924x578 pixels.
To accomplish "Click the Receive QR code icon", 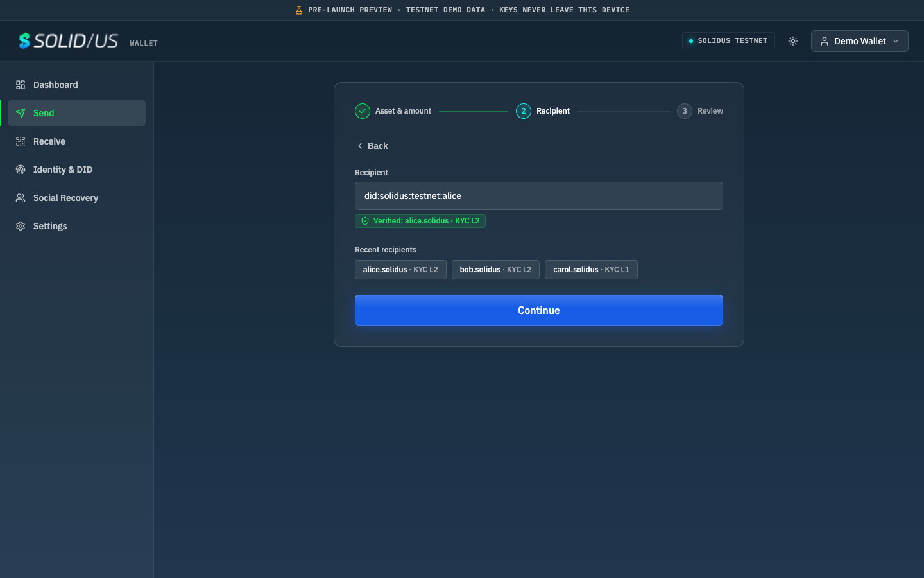I will [x=21, y=141].
